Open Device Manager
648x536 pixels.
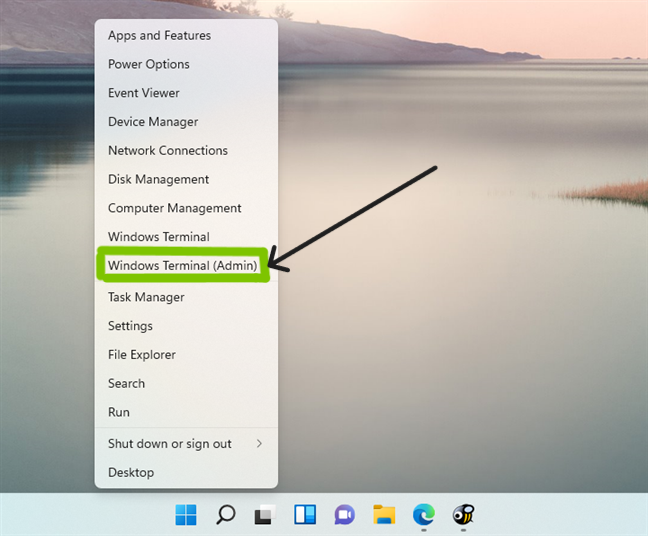click(x=186, y=121)
